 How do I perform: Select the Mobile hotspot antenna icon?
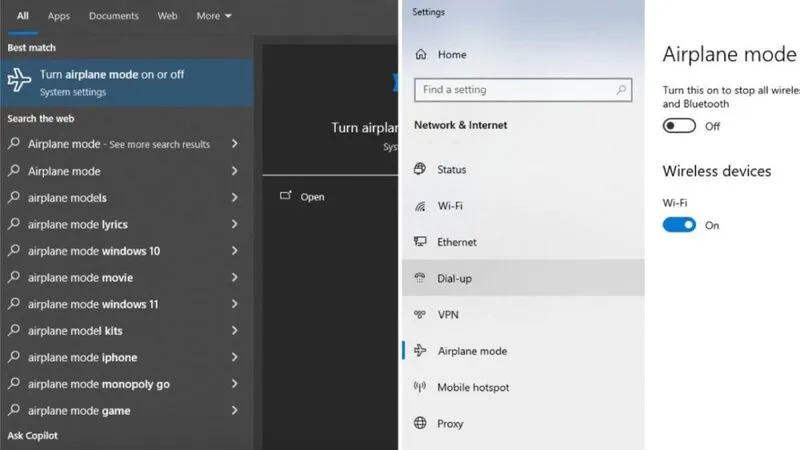point(420,387)
